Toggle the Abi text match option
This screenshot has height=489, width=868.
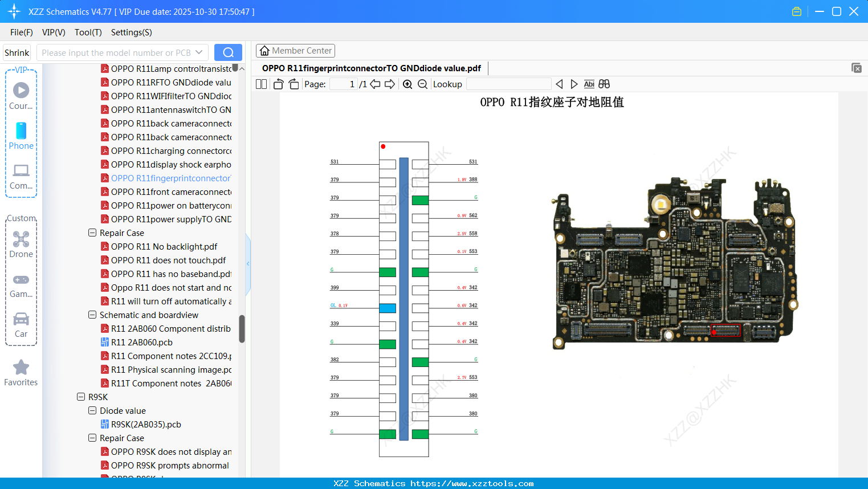pyautogui.click(x=589, y=84)
